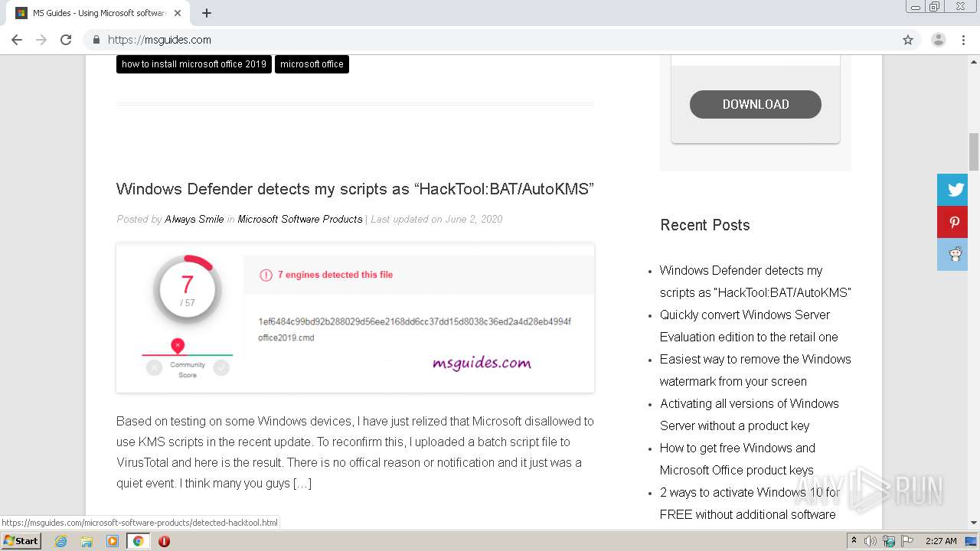Click the action center flag icon
The image size is (980, 551).
coord(906,541)
